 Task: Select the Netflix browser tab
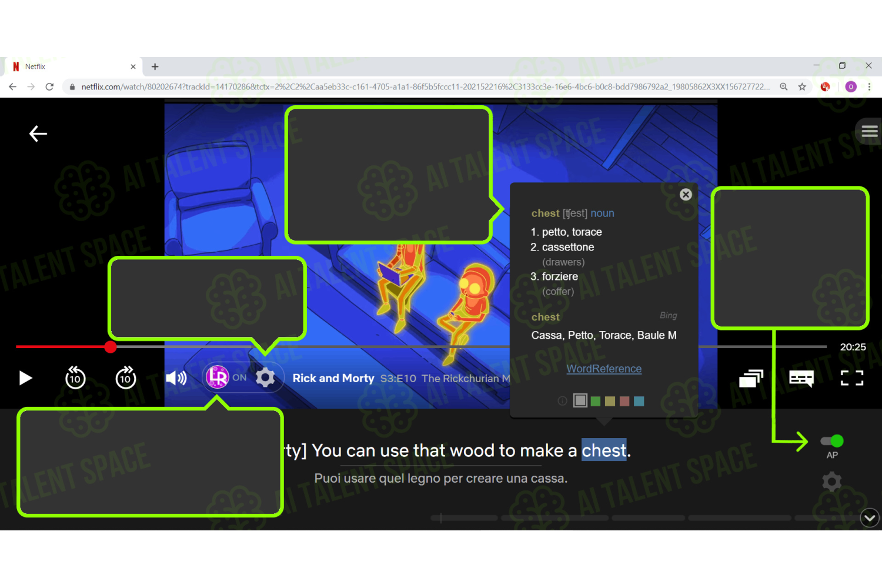coord(72,66)
